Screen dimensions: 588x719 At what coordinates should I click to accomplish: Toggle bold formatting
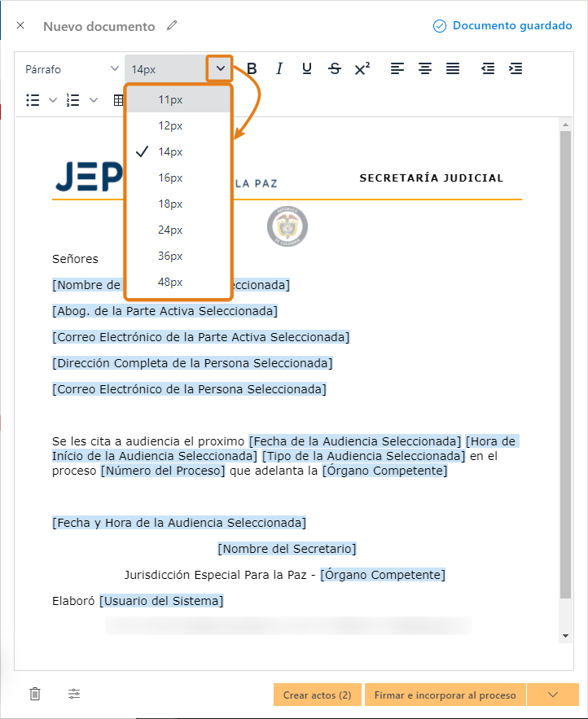252,68
